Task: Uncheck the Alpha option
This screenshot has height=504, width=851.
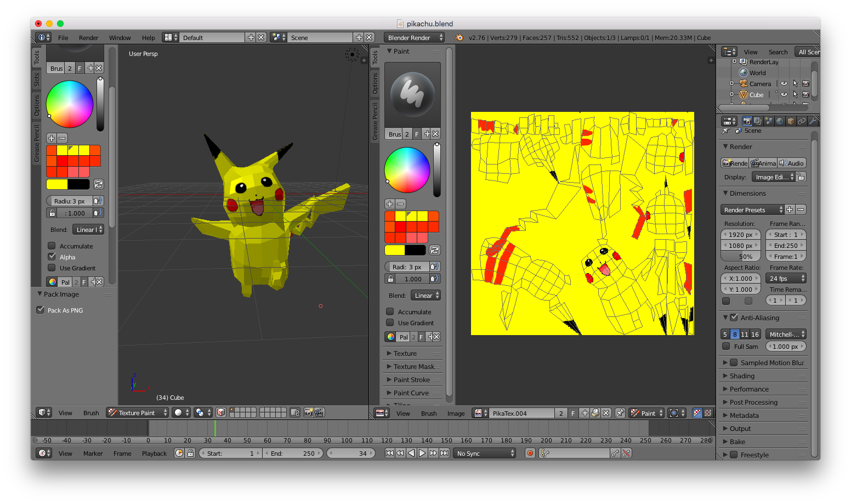Action: 52,257
